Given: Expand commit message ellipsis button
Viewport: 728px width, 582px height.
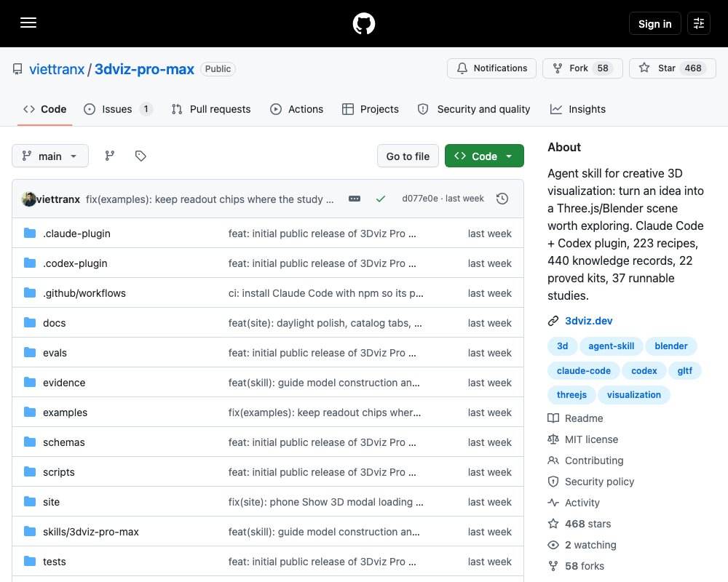Looking at the screenshot, I should tap(355, 199).
